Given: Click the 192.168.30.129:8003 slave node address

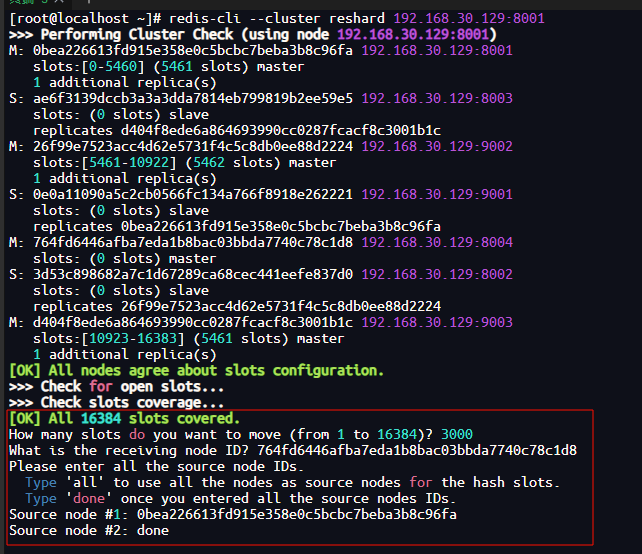Looking at the screenshot, I should pos(436,98).
